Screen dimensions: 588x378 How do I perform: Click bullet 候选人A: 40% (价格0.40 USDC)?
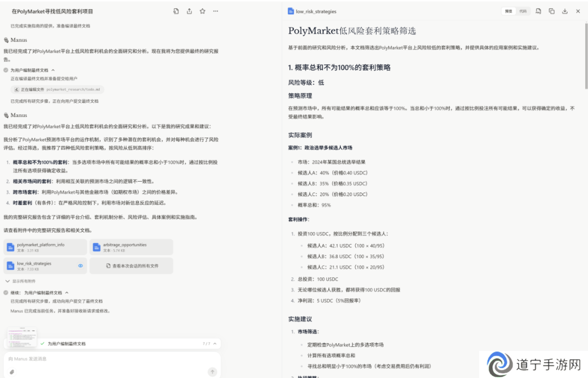(x=333, y=173)
